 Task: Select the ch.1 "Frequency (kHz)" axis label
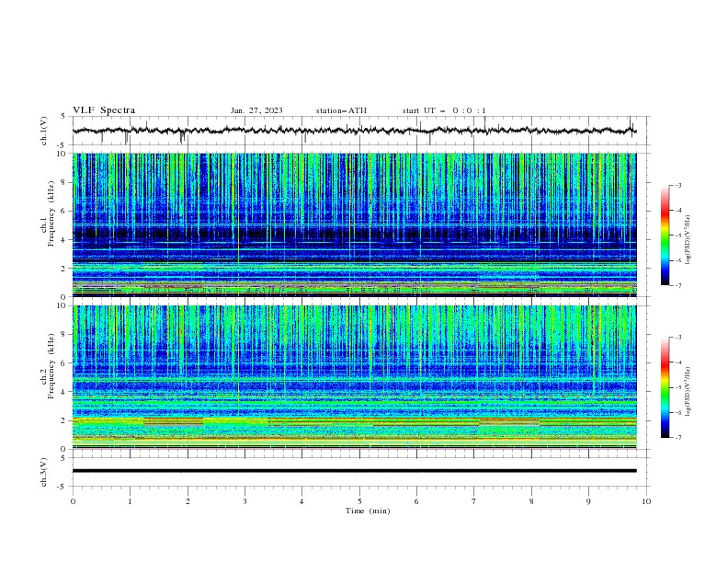51,214
